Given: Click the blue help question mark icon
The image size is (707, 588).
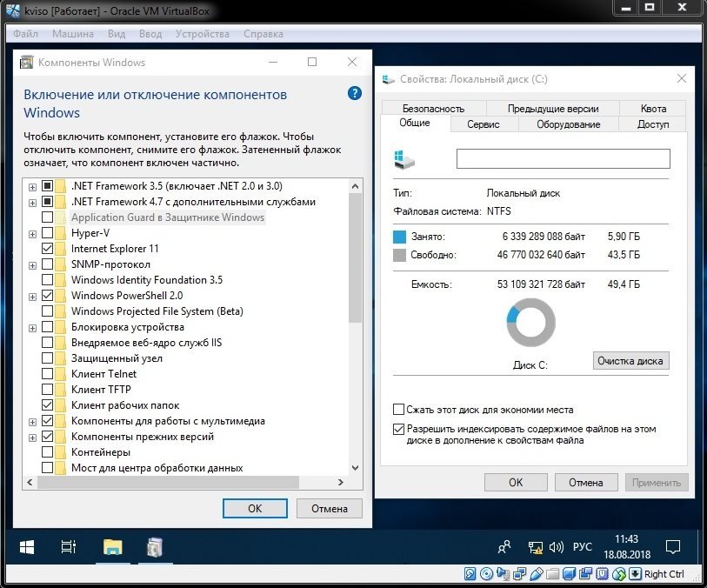Looking at the screenshot, I should point(355,93).
